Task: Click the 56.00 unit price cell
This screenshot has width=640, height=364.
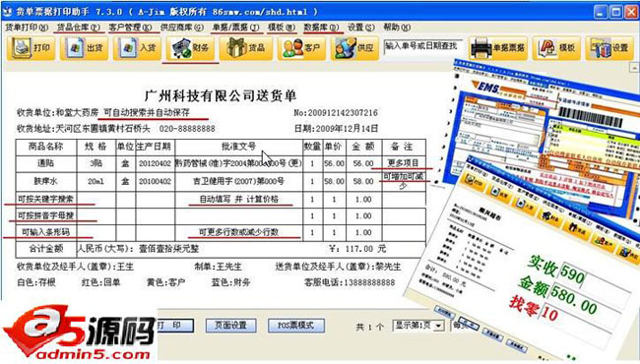Action: click(335, 163)
